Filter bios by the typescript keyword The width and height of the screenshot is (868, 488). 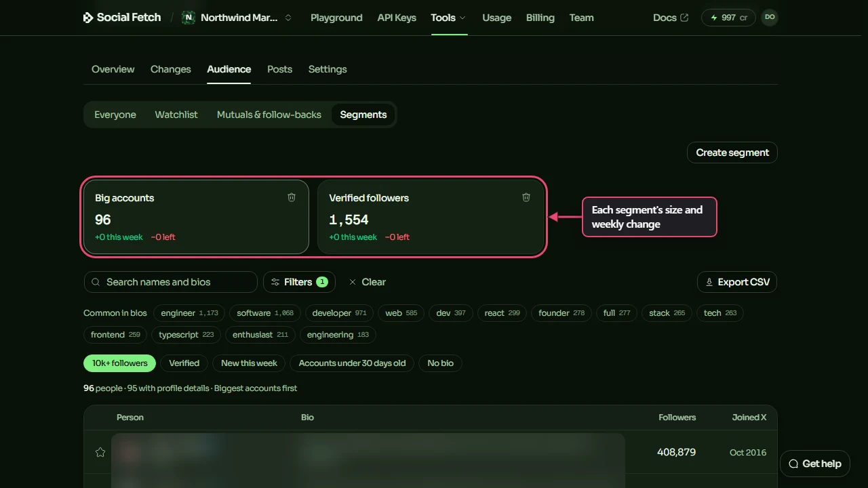(186, 335)
